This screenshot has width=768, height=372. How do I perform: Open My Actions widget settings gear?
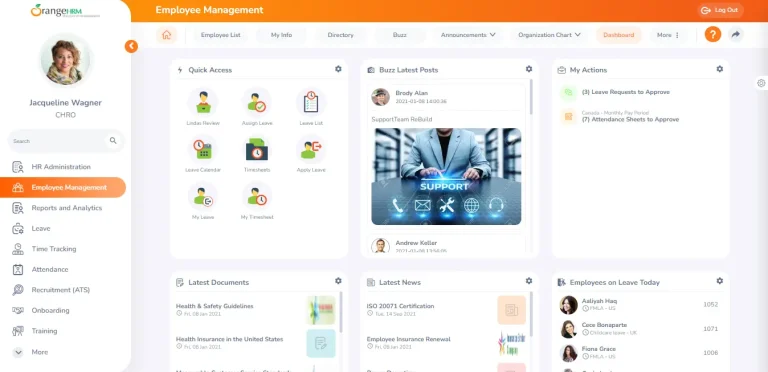point(720,69)
